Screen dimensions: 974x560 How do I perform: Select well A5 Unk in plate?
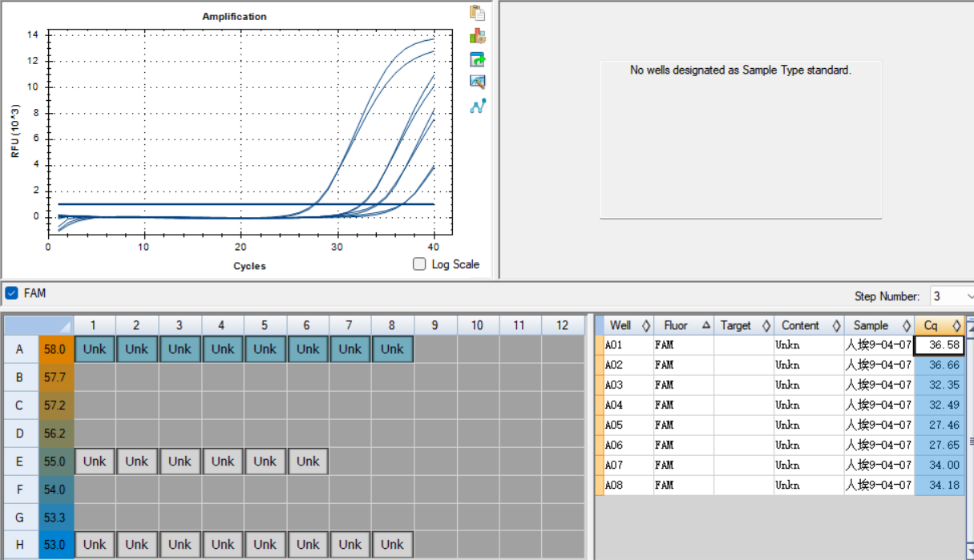265,349
